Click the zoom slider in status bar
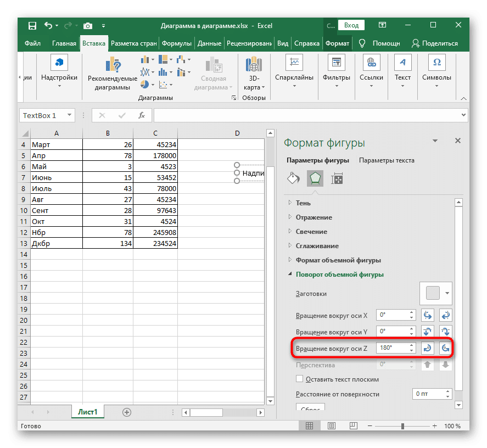 point(402,426)
